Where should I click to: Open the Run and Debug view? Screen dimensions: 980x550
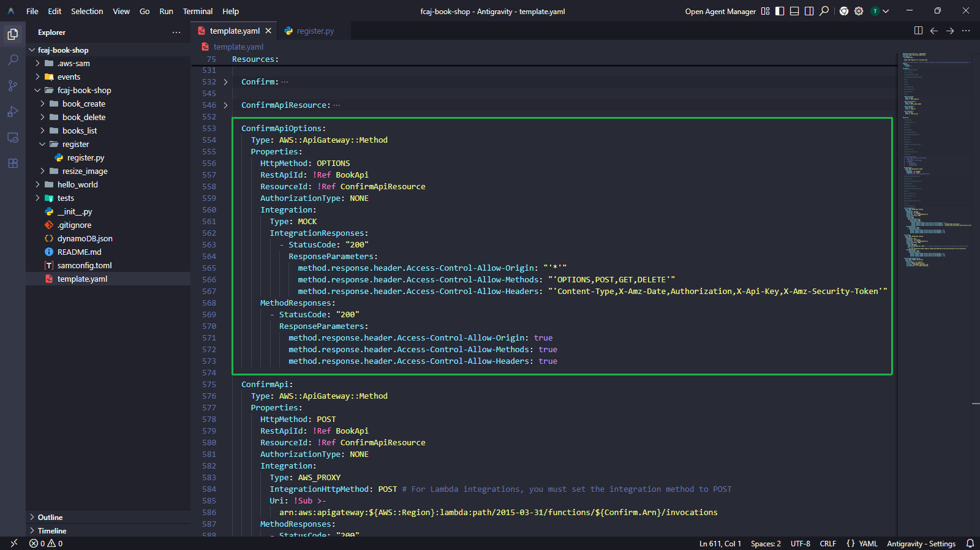(13, 111)
